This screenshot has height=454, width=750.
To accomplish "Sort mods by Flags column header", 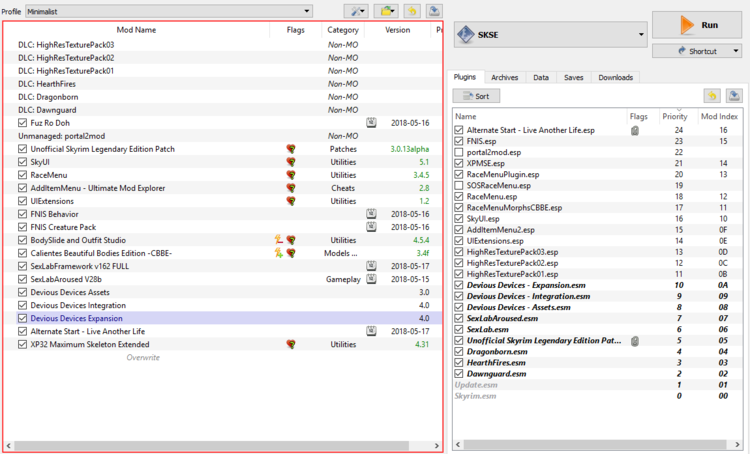I will 296,30.
